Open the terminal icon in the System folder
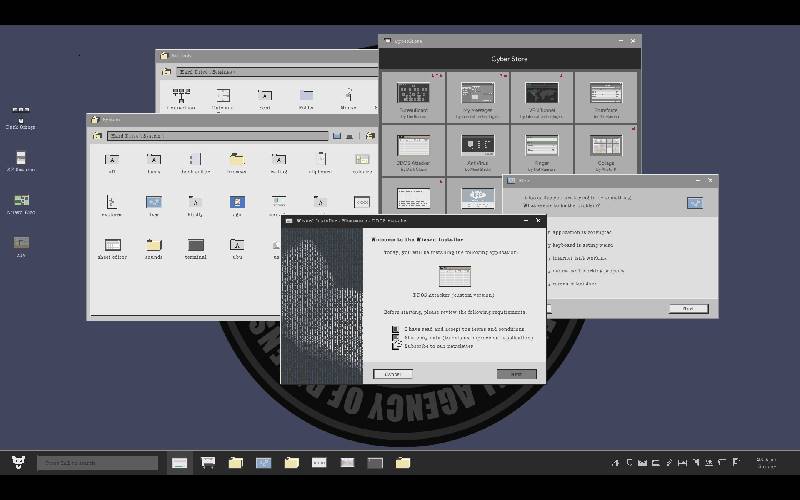800x500 pixels. [x=196, y=245]
